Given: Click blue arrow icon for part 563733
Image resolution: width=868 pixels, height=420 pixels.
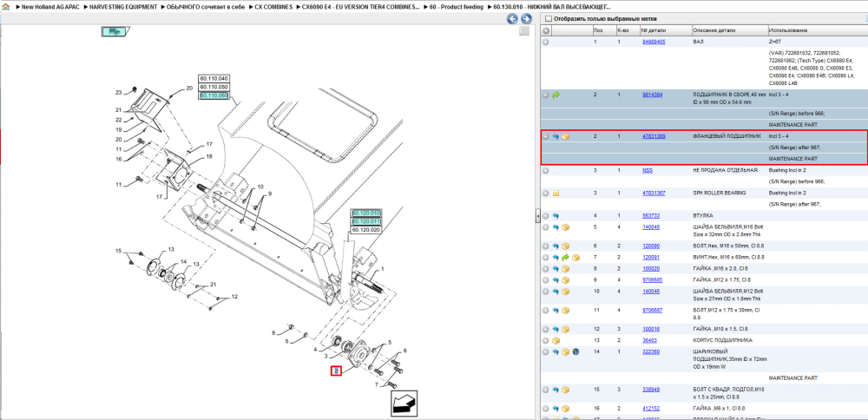Looking at the screenshot, I should click(556, 216).
